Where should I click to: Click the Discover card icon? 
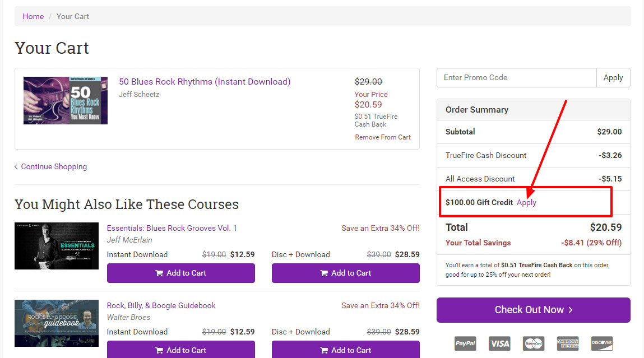(x=601, y=343)
